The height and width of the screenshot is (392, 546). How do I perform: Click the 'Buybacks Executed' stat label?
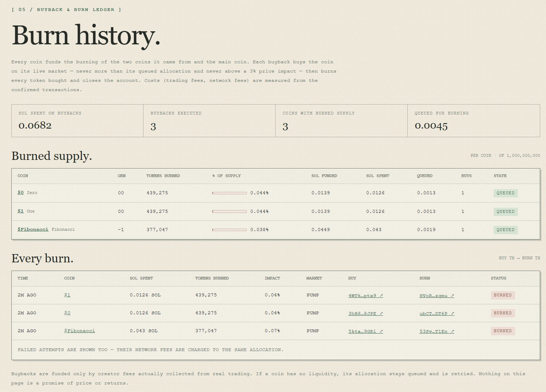176,113
